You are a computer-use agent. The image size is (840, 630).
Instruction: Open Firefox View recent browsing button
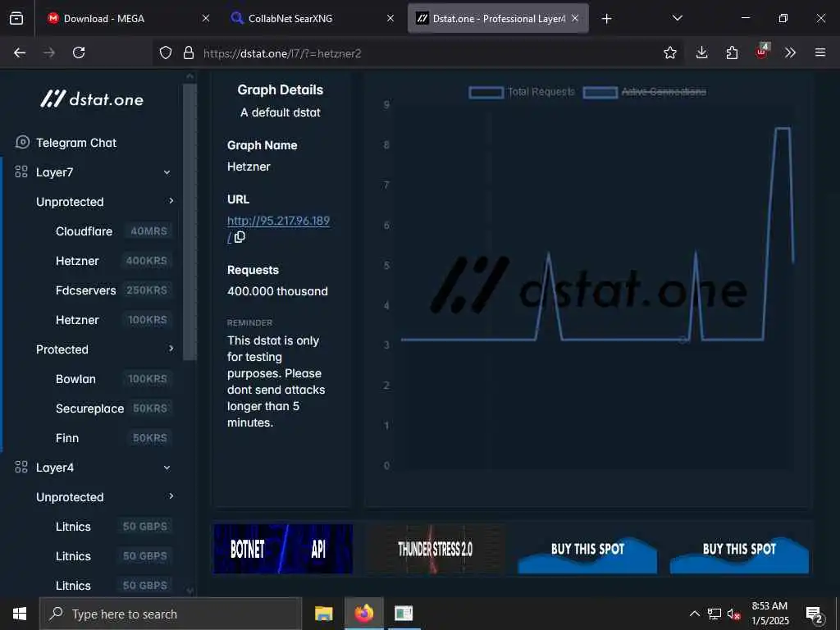point(16,19)
